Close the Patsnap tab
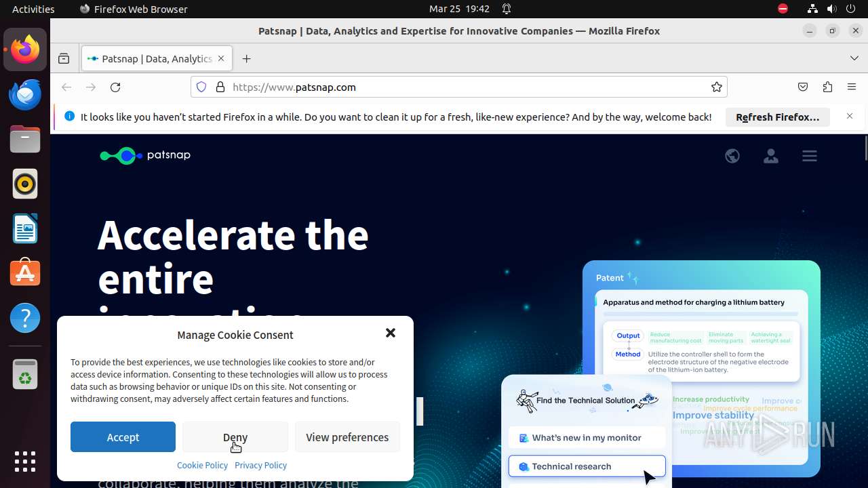 221,59
